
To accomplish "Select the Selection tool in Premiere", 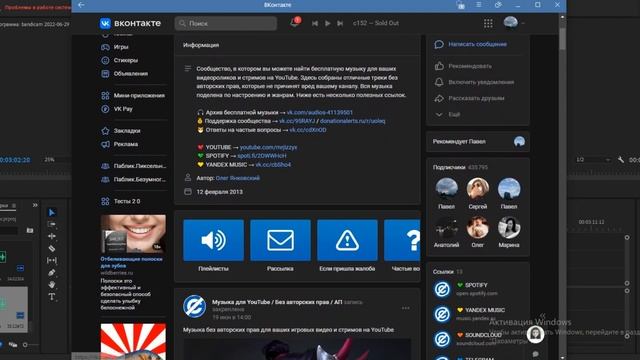I will [x=51, y=213].
